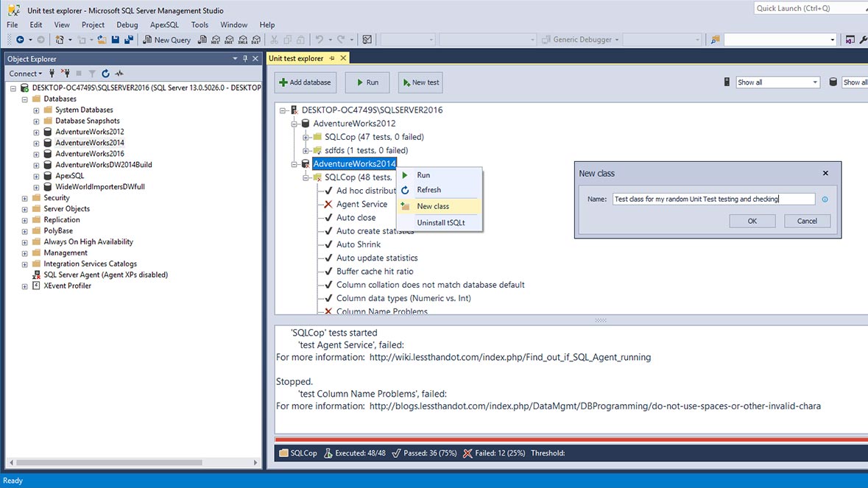Close the Unit test explorer tab

(x=343, y=58)
